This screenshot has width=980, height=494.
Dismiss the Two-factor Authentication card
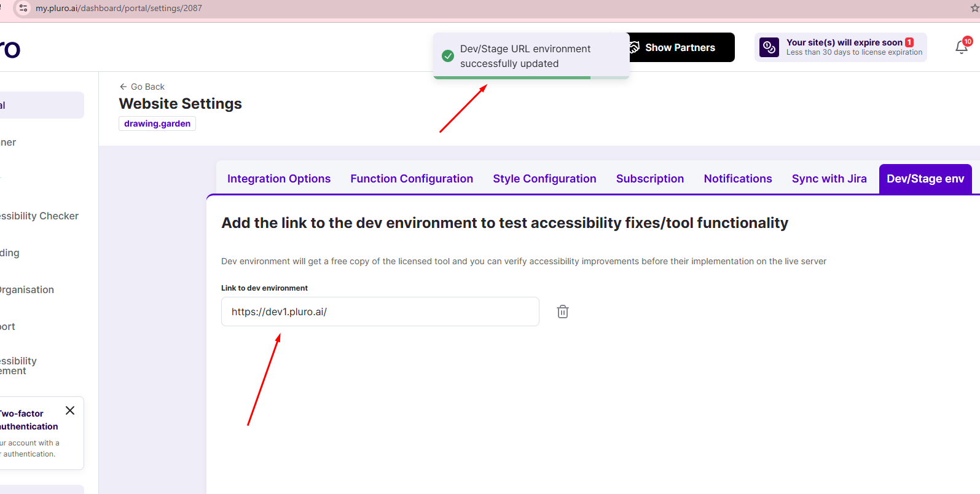click(69, 410)
